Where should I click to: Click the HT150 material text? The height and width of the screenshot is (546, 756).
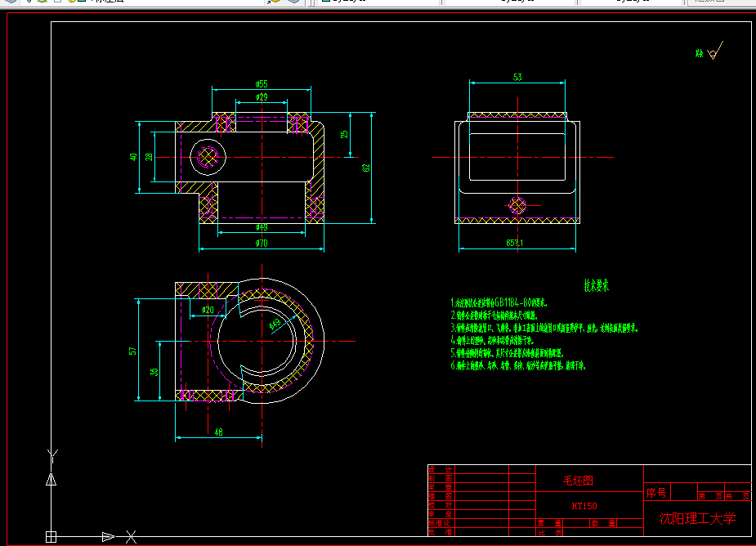point(584,506)
